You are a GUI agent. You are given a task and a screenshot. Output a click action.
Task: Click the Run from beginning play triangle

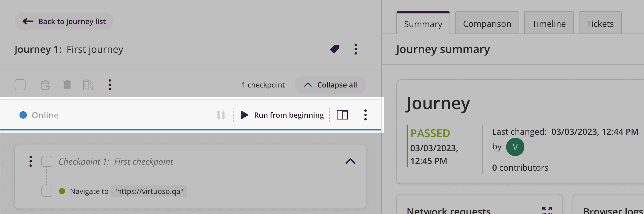pyautogui.click(x=244, y=115)
